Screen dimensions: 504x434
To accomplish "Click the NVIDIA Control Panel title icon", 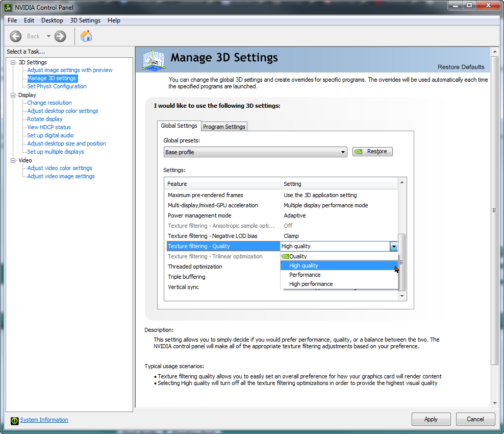I will tap(8, 7).
